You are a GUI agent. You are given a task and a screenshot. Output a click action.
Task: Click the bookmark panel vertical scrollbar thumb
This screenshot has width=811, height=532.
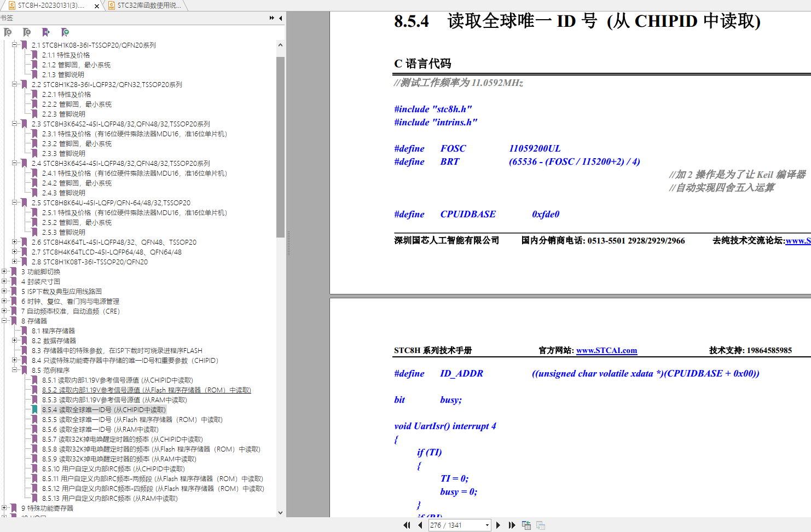coord(280,147)
